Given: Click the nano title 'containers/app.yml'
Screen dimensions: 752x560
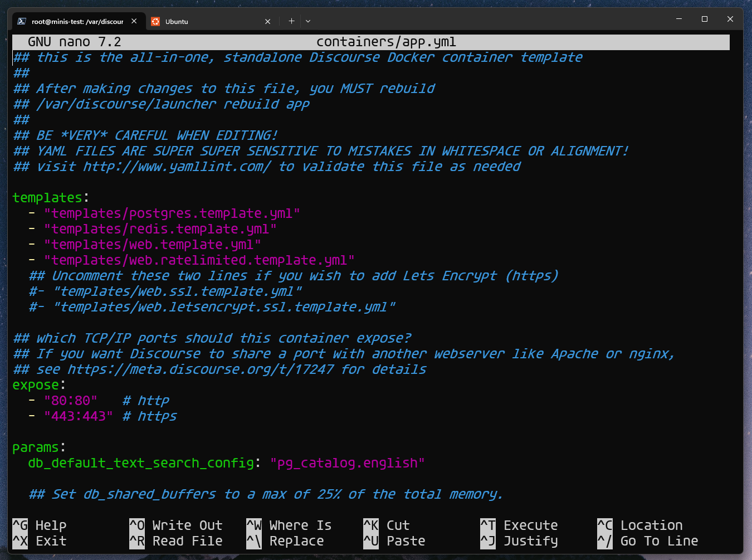Looking at the screenshot, I should point(386,42).
